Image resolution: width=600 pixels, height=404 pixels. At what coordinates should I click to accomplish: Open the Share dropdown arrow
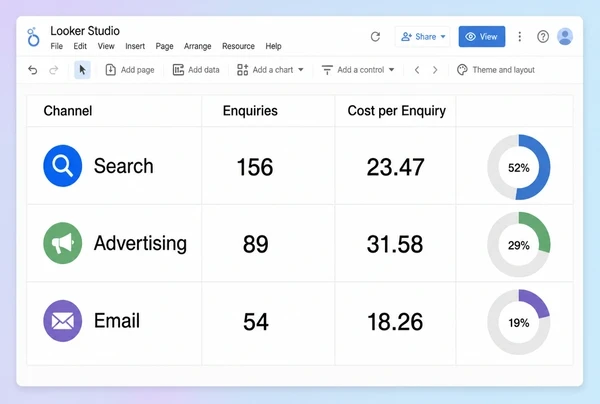click(443, 37)
